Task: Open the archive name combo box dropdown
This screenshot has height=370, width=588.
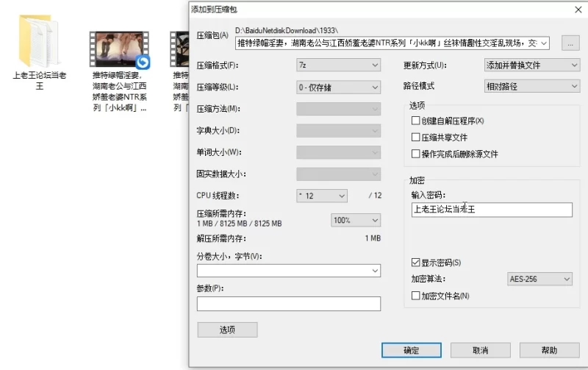Action: [544, 43]
